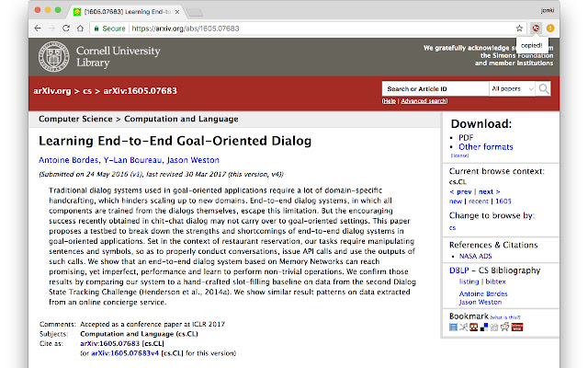The image size is (588, 368).
Task: Click the arXiv:1605.07683 breadcrumb
Action: [141, 91]
